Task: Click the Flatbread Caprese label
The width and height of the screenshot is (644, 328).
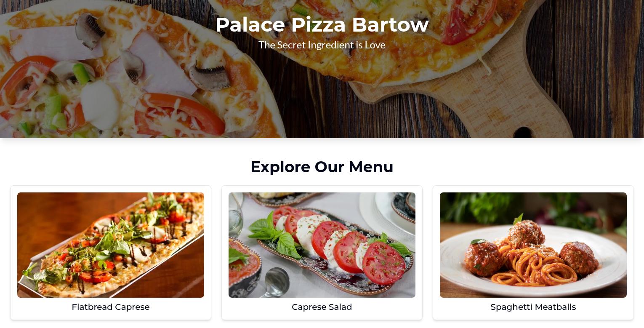Action: (x=111, y=307)
